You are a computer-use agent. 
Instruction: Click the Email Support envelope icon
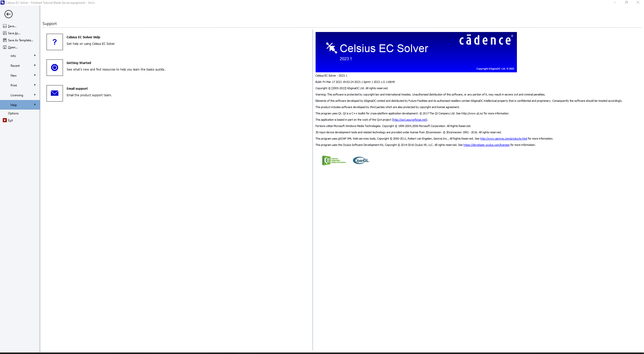click(x=54, y=93)
